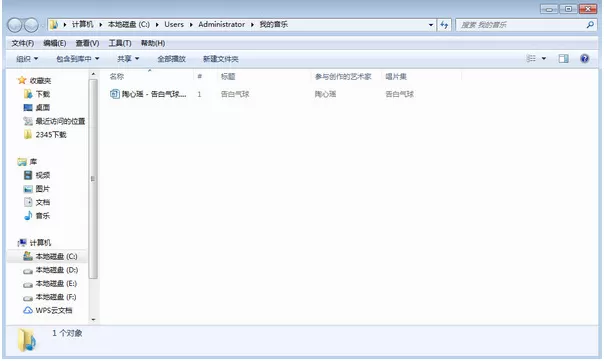The height and width of the screenshot is (361, 604).
Task: Click the 全部播放 button
Action: (x=171, y=59)
